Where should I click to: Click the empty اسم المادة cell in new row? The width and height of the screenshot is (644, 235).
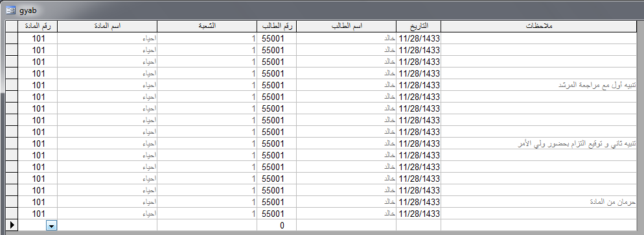point(107,225)
